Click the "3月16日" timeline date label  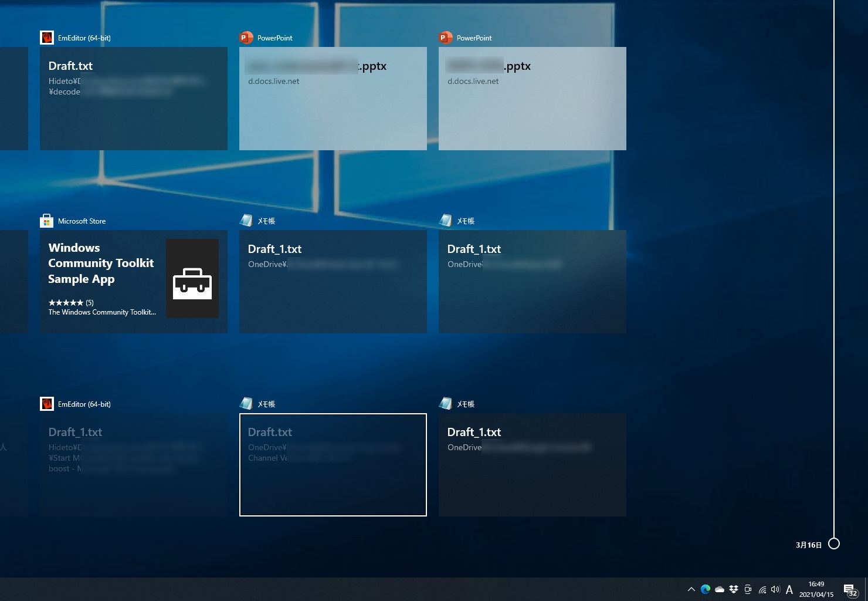pos(809,545)
